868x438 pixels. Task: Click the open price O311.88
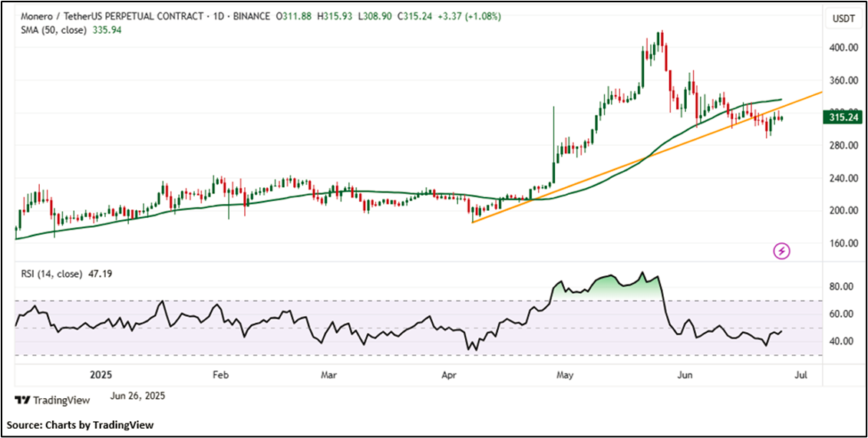(293, 17)
